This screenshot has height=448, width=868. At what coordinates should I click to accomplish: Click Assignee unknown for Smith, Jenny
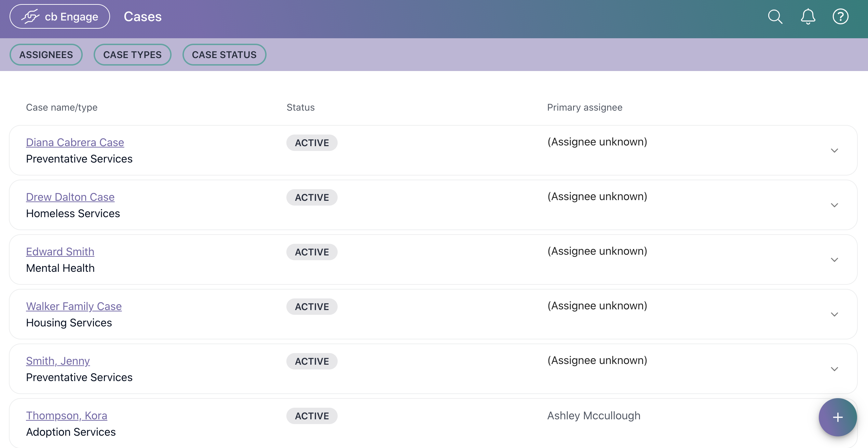coord(597,360)
